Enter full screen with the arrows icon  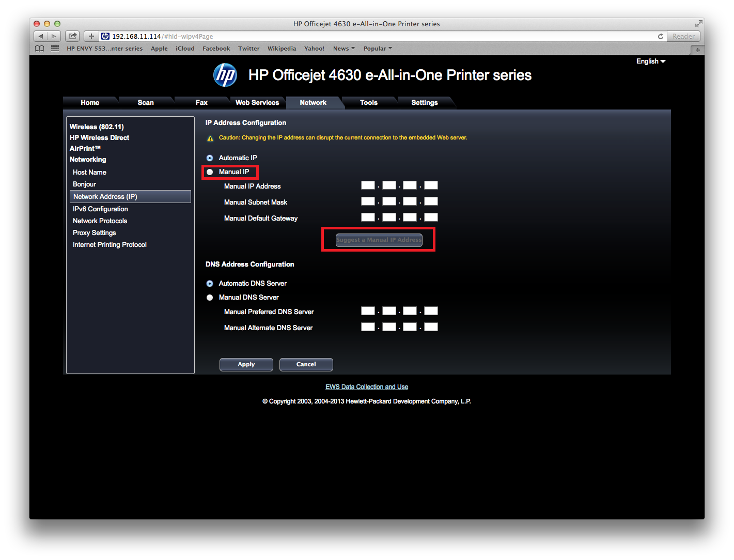pos(698,24)
